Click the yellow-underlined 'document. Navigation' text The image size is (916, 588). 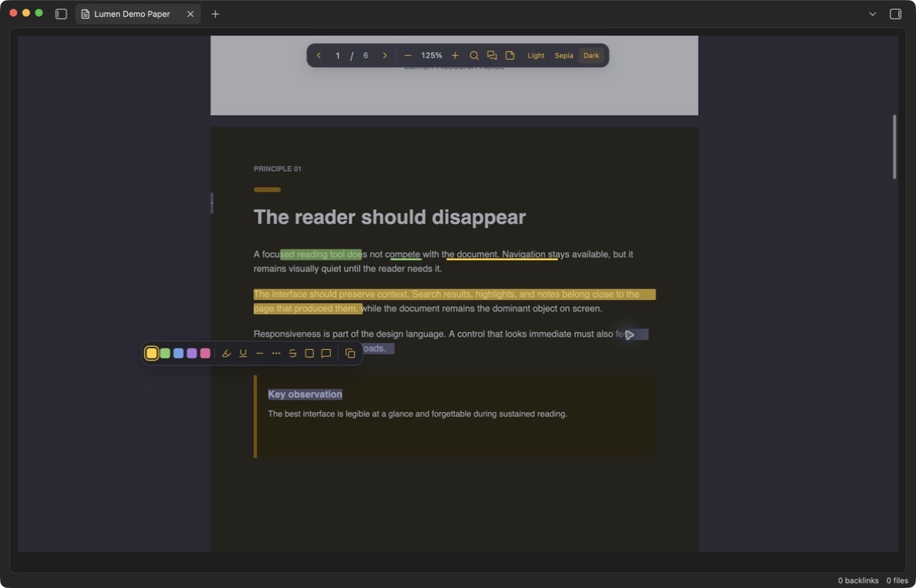pos(501,255)
